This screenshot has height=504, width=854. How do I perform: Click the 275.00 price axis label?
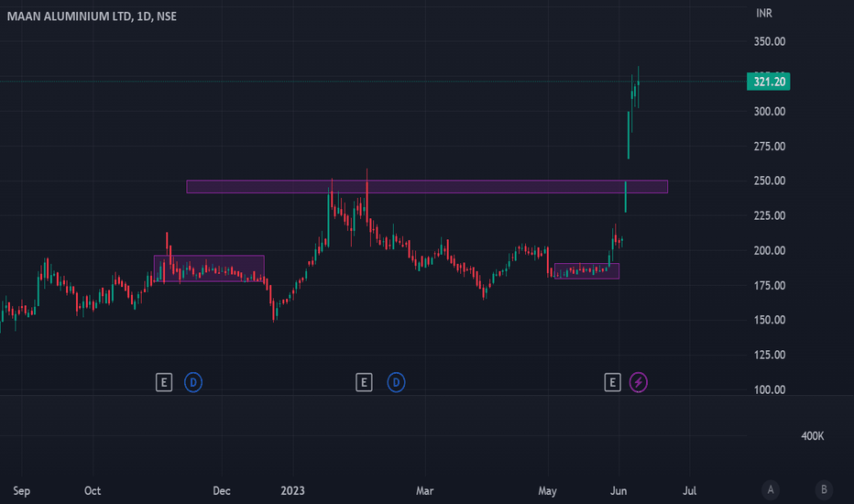pos(769,146)
